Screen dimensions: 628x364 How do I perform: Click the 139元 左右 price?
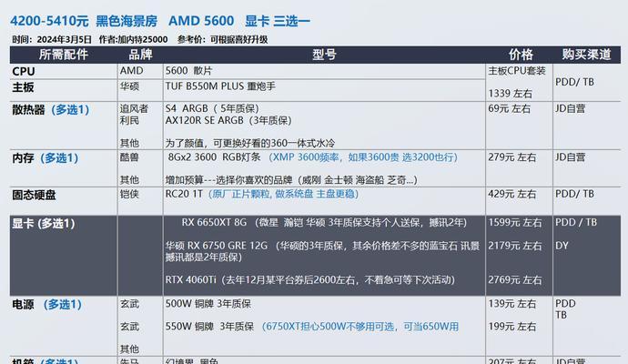click(x=512, y=304)
